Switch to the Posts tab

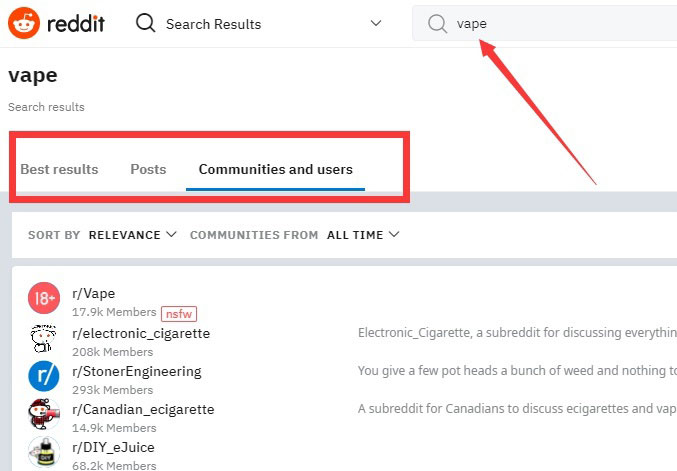point(148,169)
